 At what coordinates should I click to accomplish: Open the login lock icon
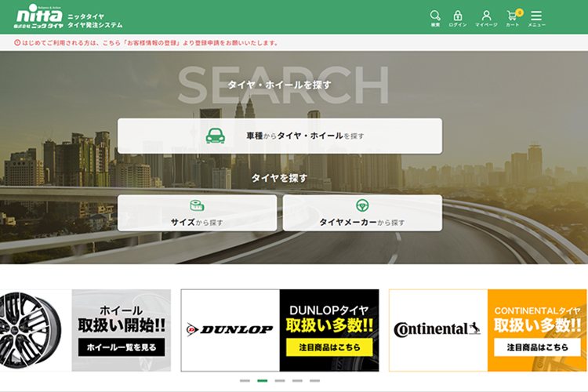coord(458,18)
